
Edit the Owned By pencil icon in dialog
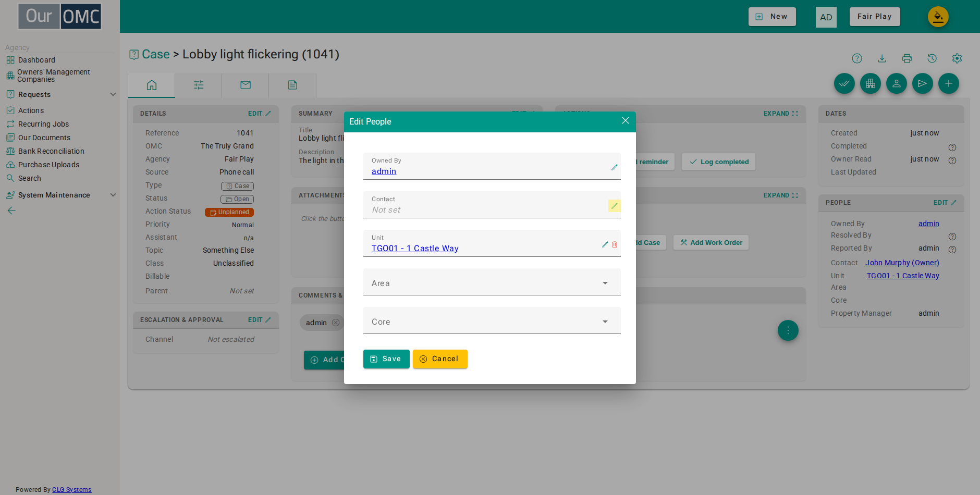(615, 167)
